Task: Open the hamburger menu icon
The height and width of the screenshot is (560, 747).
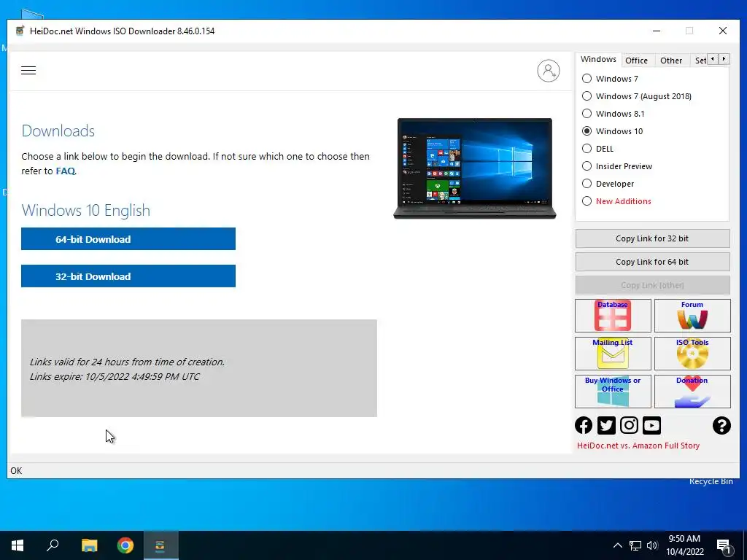Action: tap(28, 71)
